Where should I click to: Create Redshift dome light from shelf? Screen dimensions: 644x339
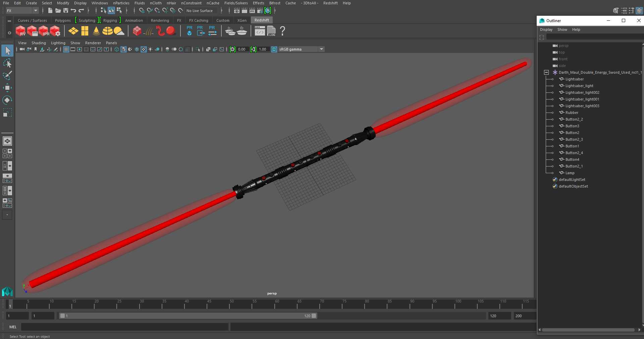click(107, 31)
